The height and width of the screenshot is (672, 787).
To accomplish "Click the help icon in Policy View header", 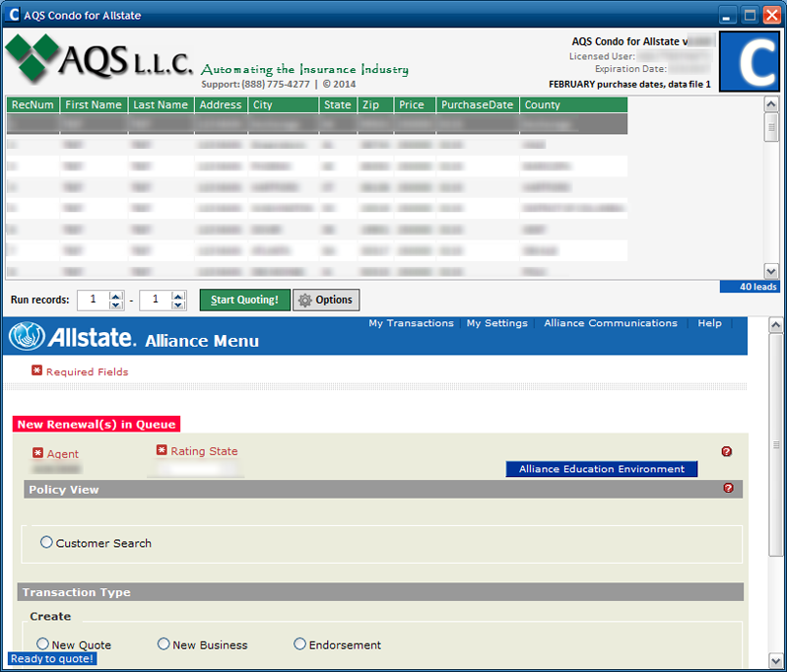I will (x=728, y=488).
